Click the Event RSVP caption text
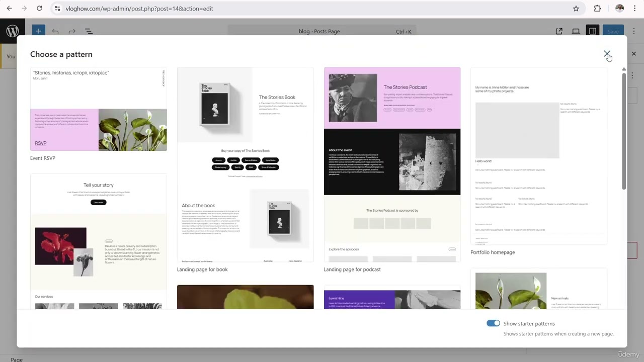 point(43,158)
